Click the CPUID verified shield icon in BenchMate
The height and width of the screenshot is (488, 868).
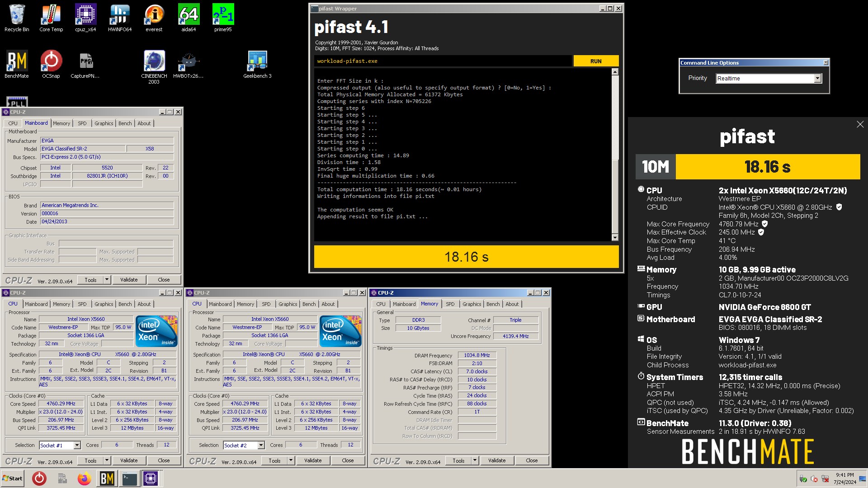point(839,207)
